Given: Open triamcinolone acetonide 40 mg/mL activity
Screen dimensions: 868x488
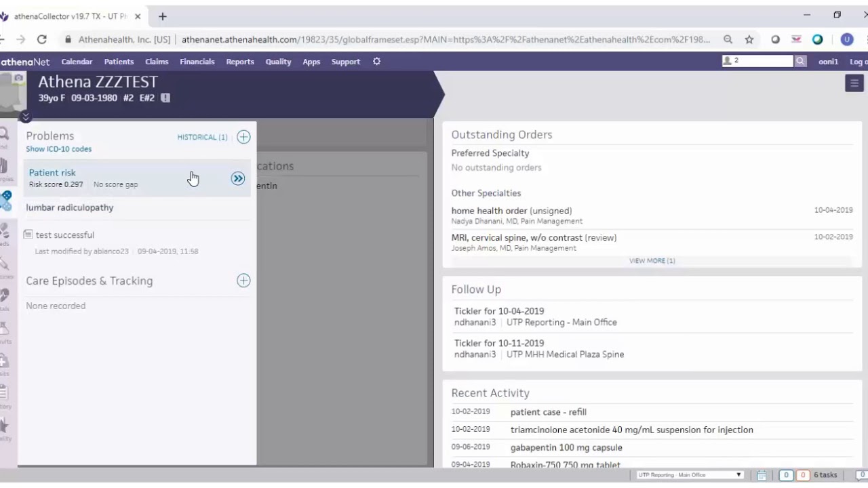Looking at the screenshot, I should [x=632, y=430].
